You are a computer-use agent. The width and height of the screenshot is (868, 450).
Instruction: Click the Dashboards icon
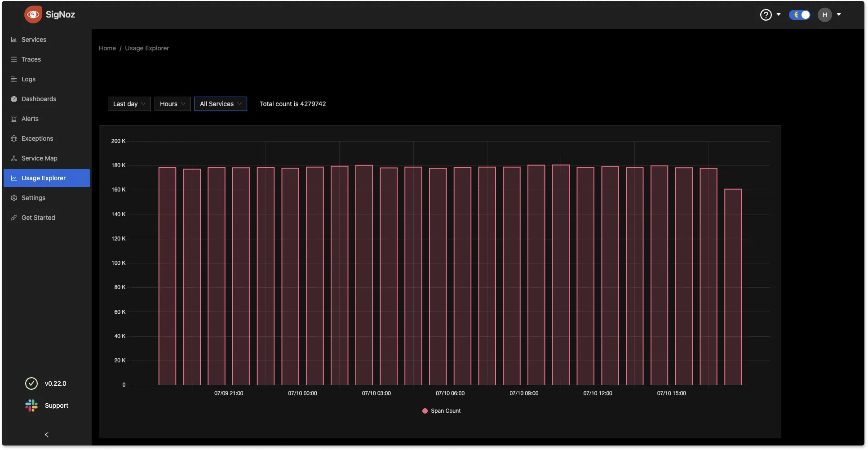tap(13, 98)
